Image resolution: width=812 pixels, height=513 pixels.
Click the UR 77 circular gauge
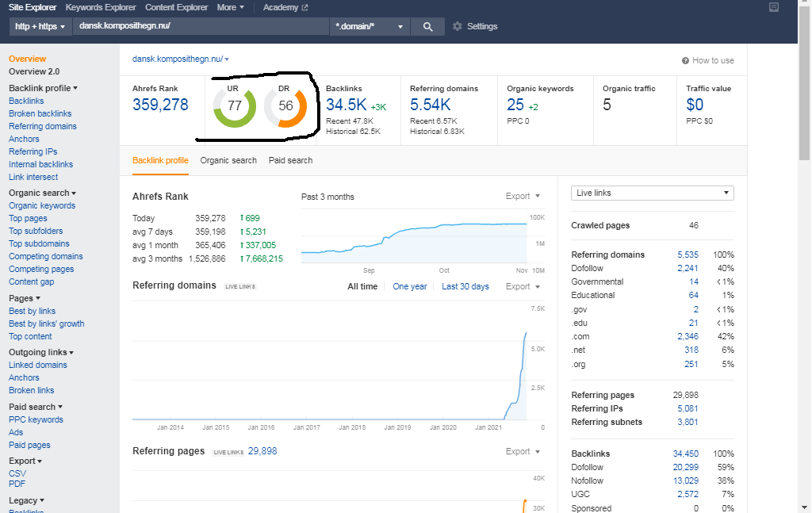(x=235, y=106)
